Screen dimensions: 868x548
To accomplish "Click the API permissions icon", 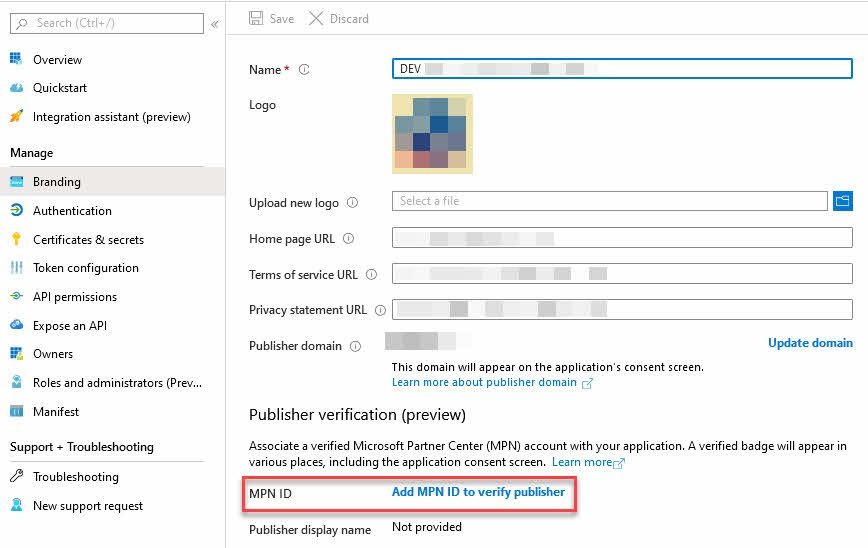I will (x=17, y=296).
